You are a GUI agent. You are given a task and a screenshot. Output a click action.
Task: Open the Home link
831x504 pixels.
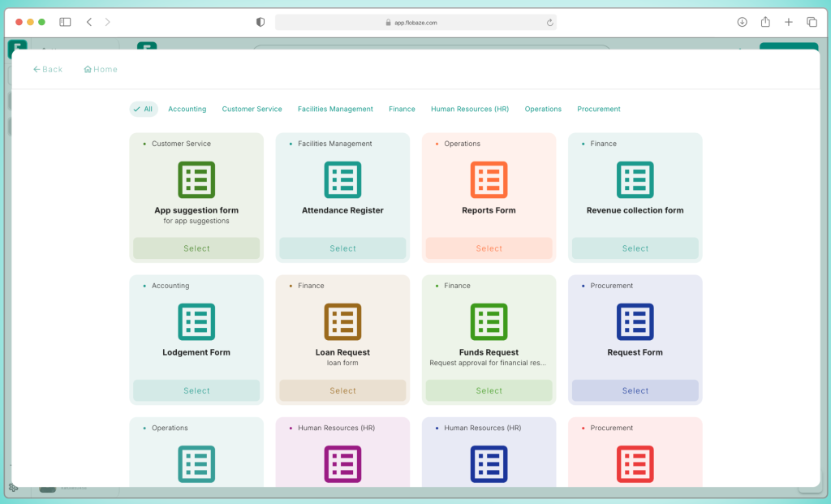[101, 70]
